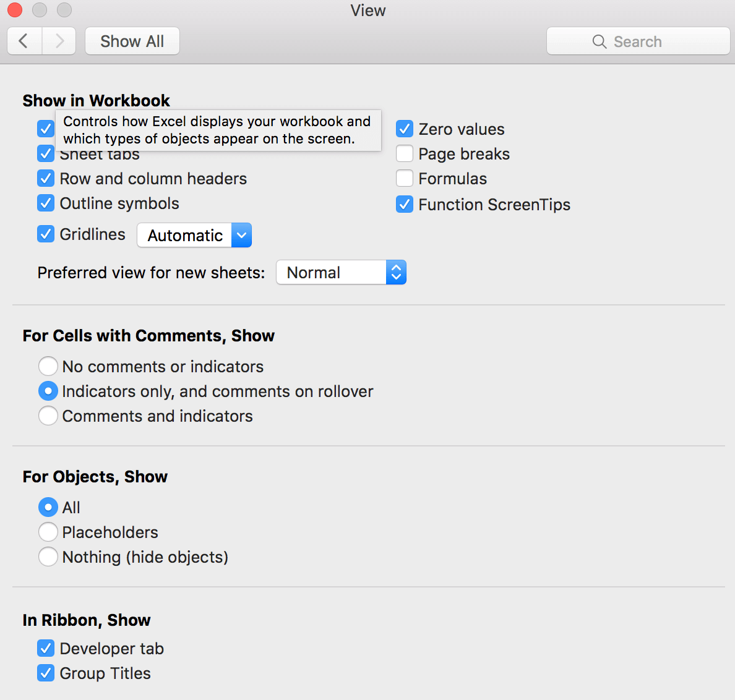Open the Preferred view Normal popup
This screenshot has width=735, height=700.
point(342,272)
